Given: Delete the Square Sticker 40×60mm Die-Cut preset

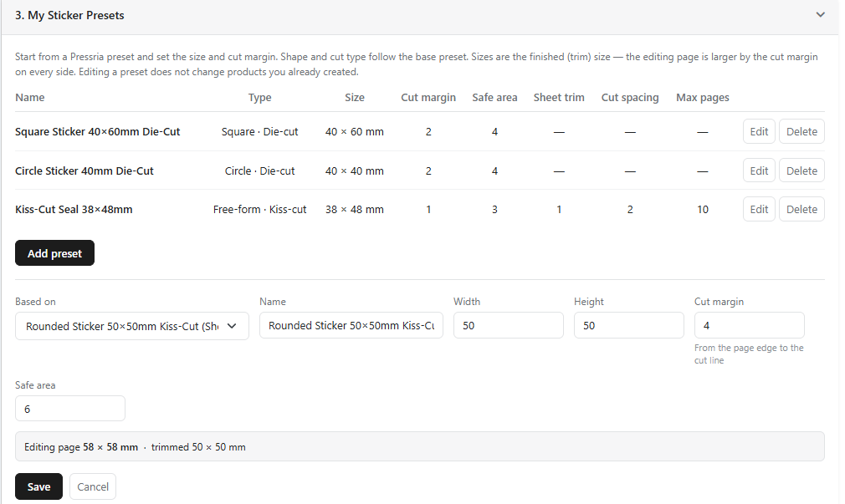Looking at the screenshot, I should click(801, 131).
